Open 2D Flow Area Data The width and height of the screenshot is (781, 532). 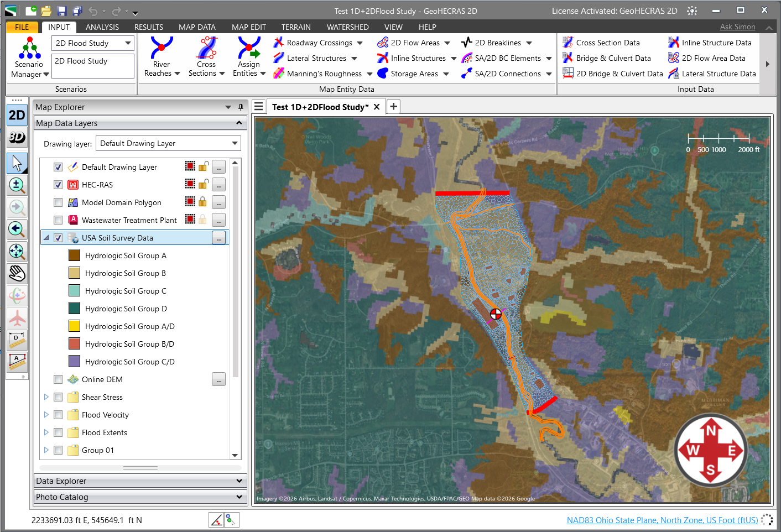tap(707, 58)
